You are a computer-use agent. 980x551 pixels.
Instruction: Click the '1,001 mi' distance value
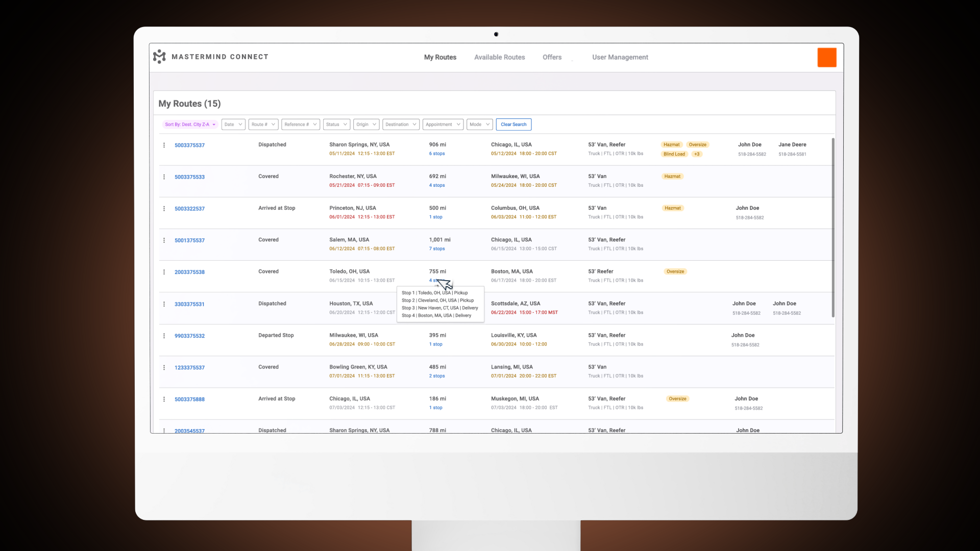(x=439, y=240)
